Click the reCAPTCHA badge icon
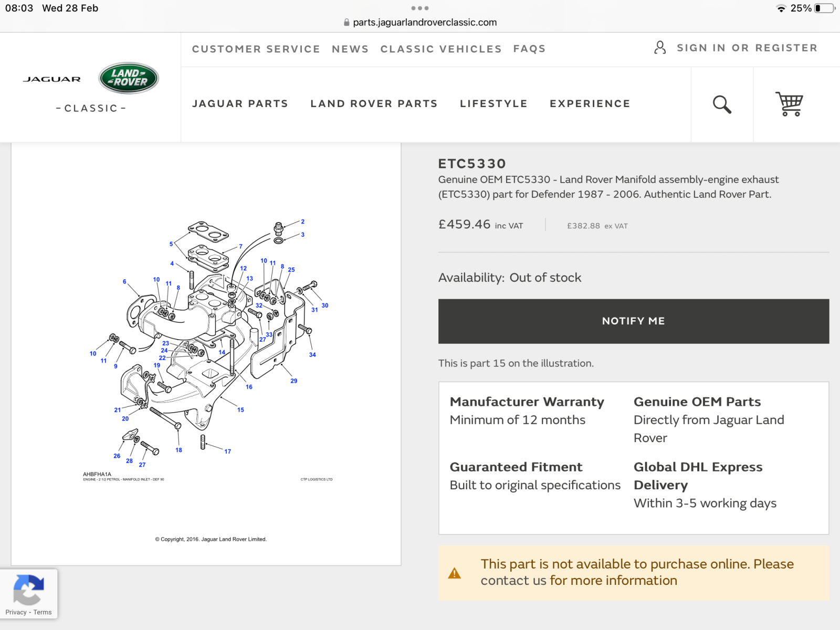The image size is (840, 630). click(x=28, y=590)
